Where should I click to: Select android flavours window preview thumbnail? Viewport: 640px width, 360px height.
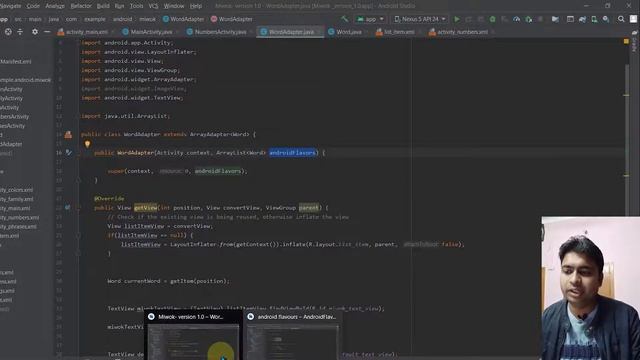293,336
